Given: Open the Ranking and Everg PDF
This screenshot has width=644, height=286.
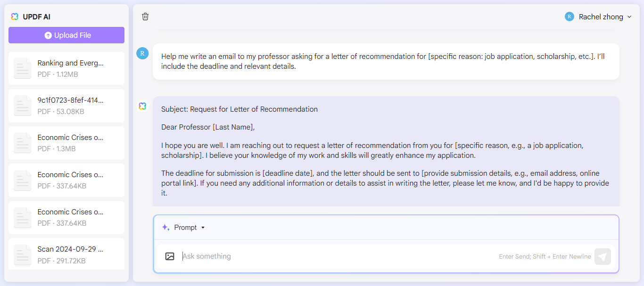Looking at the screenshot, I should click(x=66, y=68).
